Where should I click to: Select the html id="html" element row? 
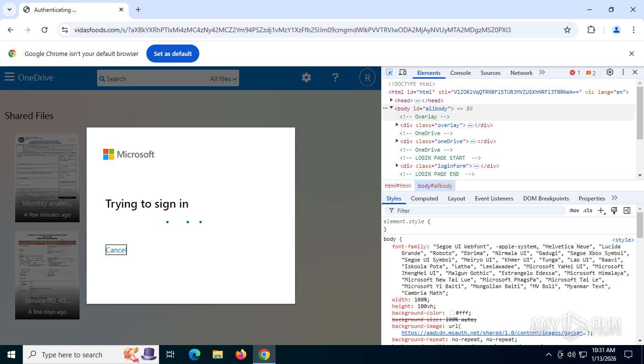509,92
